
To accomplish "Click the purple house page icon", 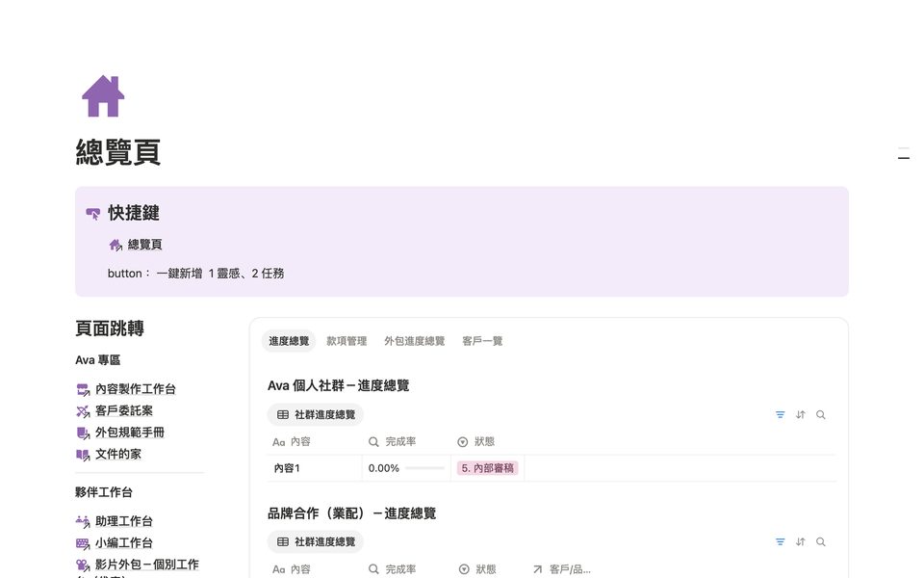I will [x=103, y=96].
